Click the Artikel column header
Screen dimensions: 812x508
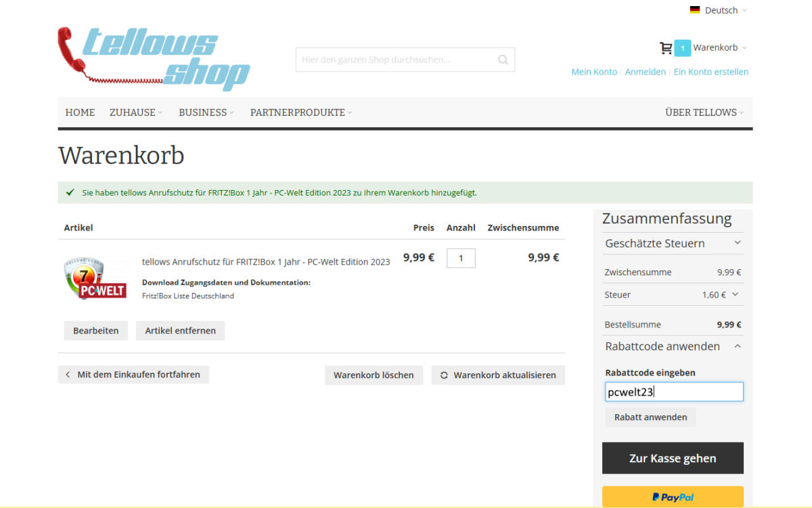click(x=78, y=228)
